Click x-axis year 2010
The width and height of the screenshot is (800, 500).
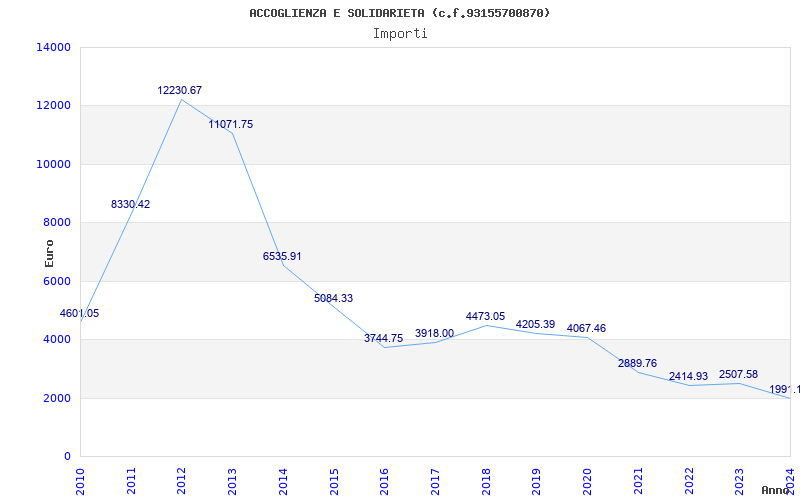coord(81,481)
